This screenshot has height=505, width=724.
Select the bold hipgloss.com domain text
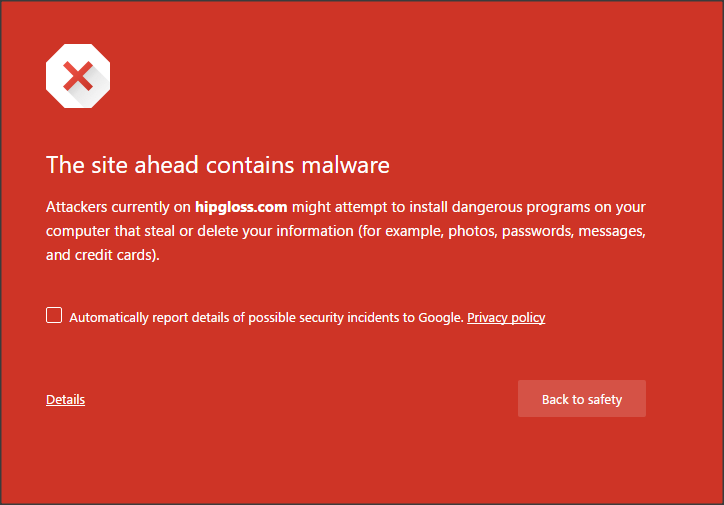click(x=241, y=207)
